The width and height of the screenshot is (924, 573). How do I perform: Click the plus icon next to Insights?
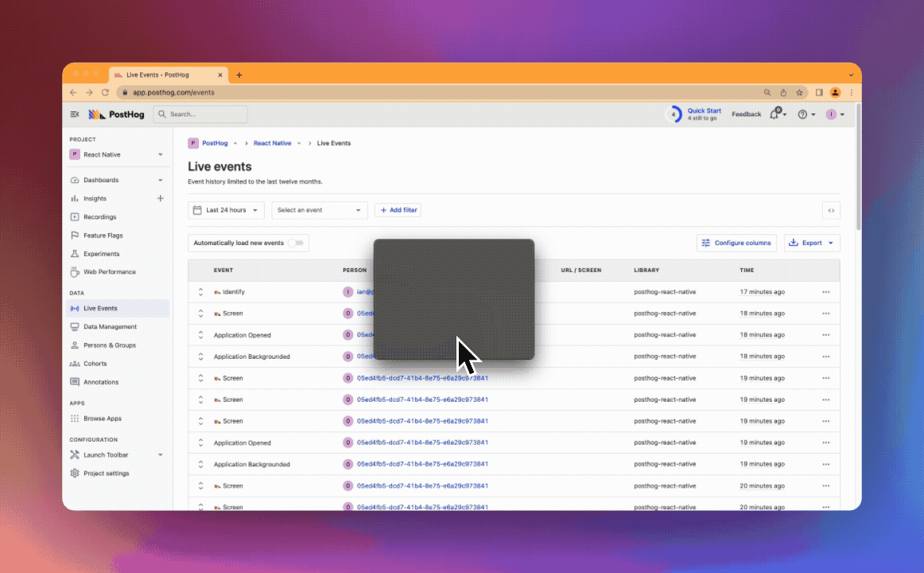click(x=160, y=198)
